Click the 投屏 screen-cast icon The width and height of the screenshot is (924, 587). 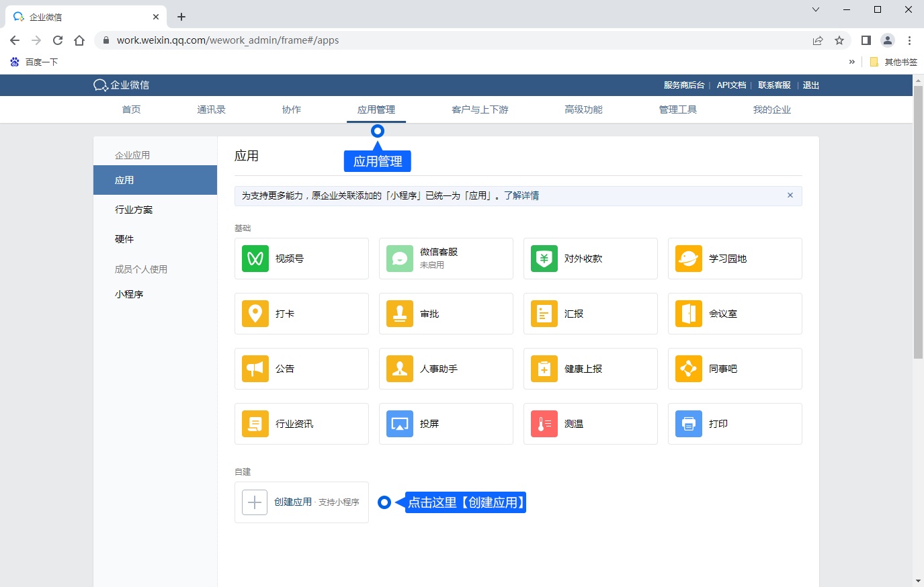click(x=400, y=424)
